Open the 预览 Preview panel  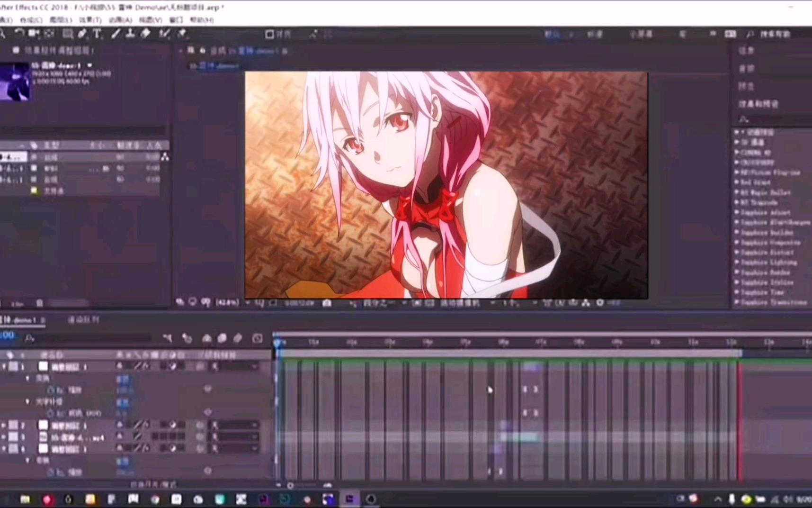(746, 86)
